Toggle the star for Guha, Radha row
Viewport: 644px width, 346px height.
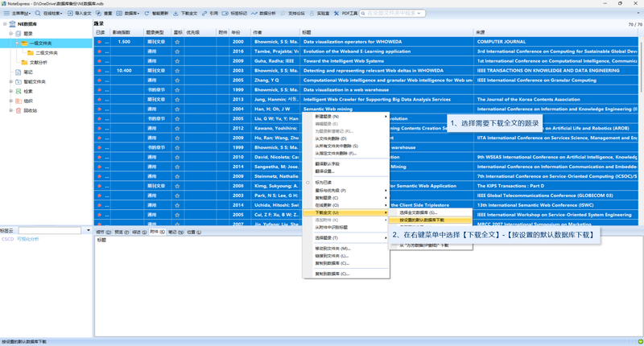coord(177,61)
